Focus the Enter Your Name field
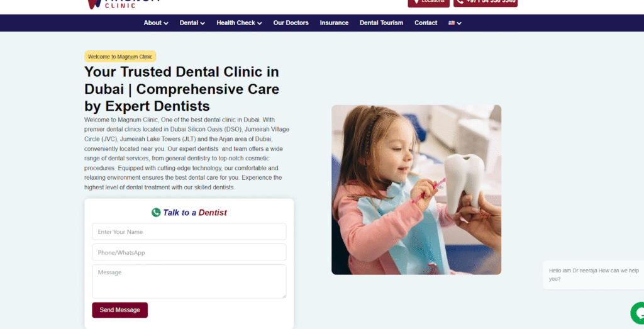The image size is (644, 329). click(189, 231)
